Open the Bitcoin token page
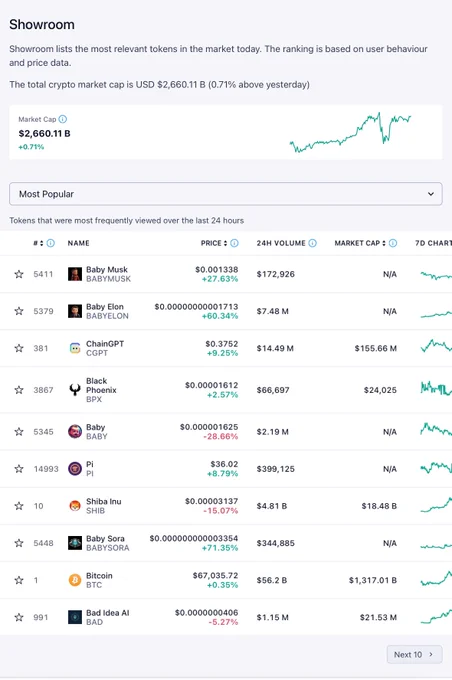The height and width of the screenshot is (680, 452). 99,575
